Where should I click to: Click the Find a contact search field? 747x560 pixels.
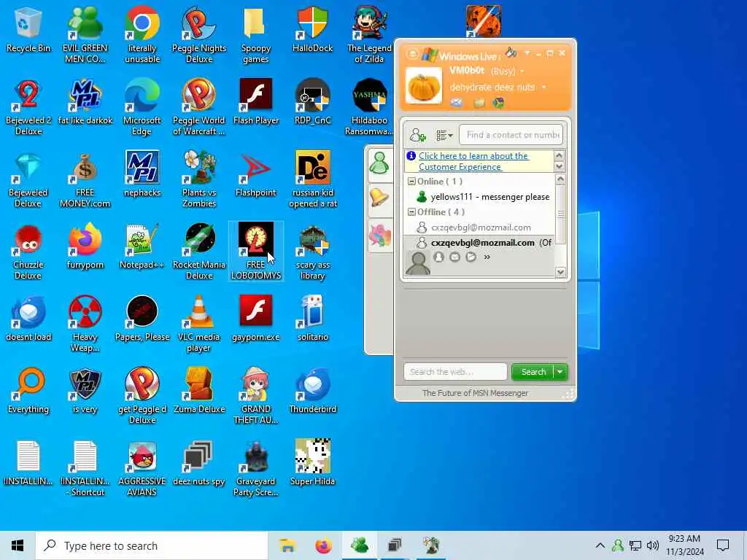coord(511,135)
